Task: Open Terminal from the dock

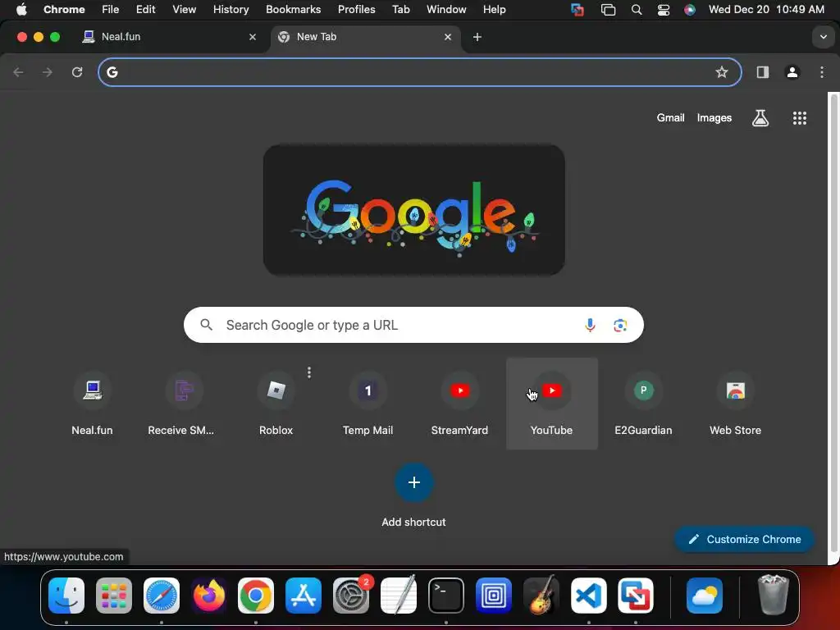Action: [445, 596]
